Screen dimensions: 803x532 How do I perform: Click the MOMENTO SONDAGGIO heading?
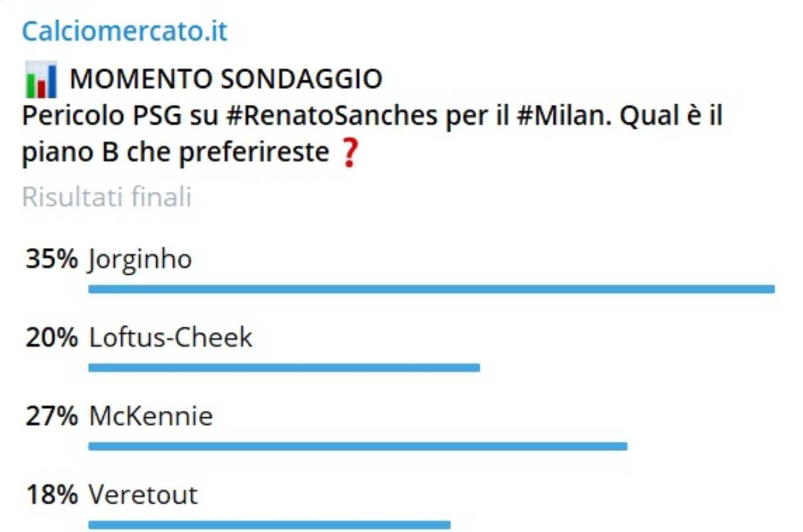tap(226, 80)
